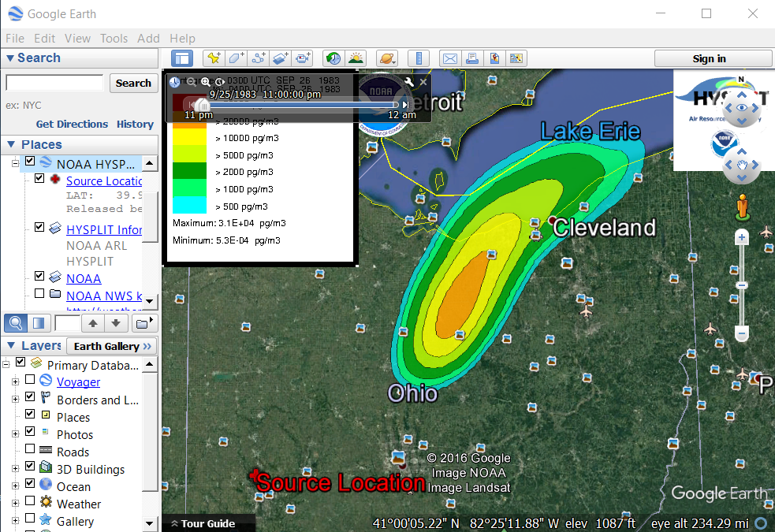Viewport: 775px width, 532px height.
Task: Show sunlight across the landscape
Action: point(356,58)
